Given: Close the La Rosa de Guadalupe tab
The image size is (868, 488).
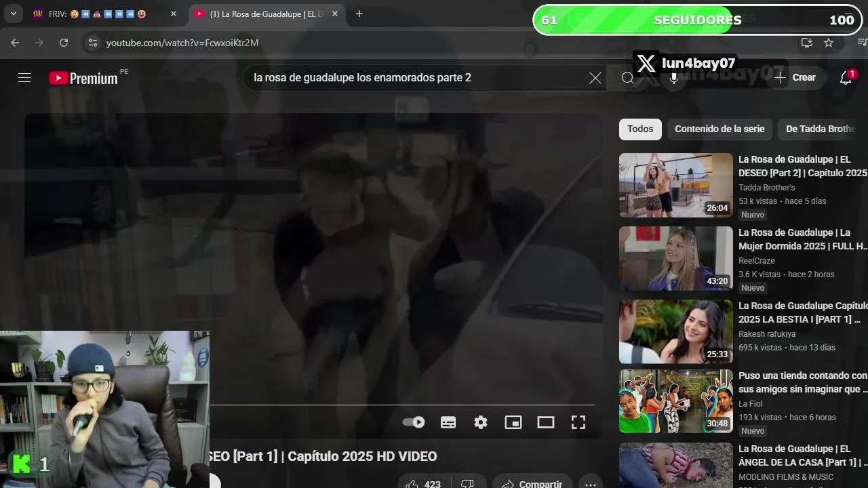Looking at the screenshot, I should click(x=335, y=14).
